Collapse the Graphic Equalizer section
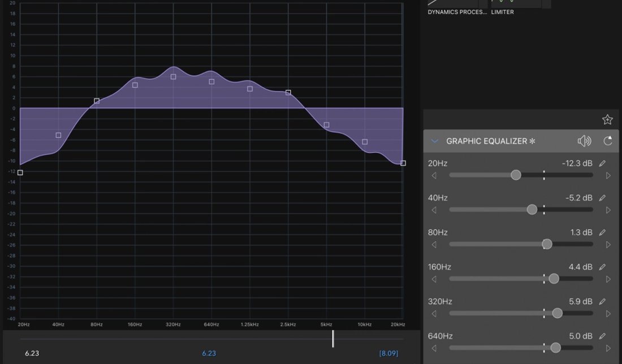Viewport: 622px width, 364px height. pos(434,141)
